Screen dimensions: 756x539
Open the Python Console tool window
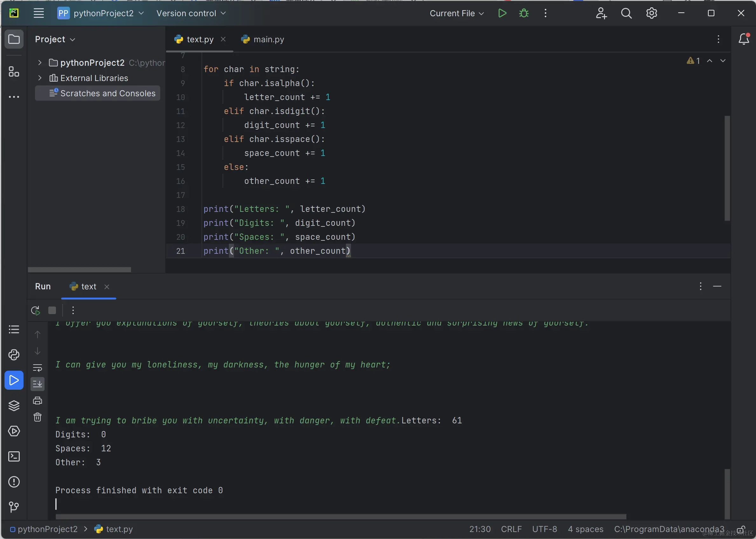point(14,355)
